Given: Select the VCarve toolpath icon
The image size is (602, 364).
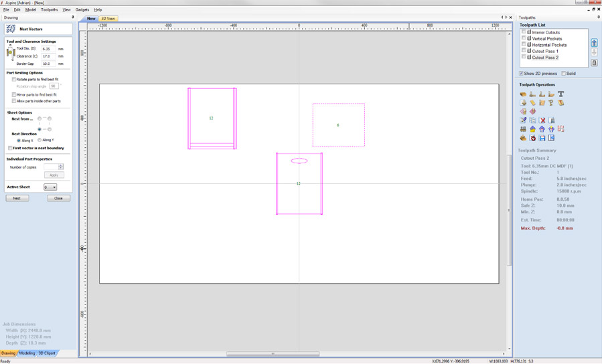Looking at the screenshot, I should (523, 103).
